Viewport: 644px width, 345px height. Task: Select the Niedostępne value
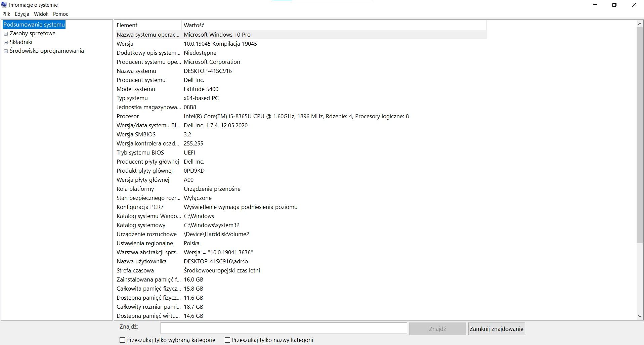tap(200, 53)
